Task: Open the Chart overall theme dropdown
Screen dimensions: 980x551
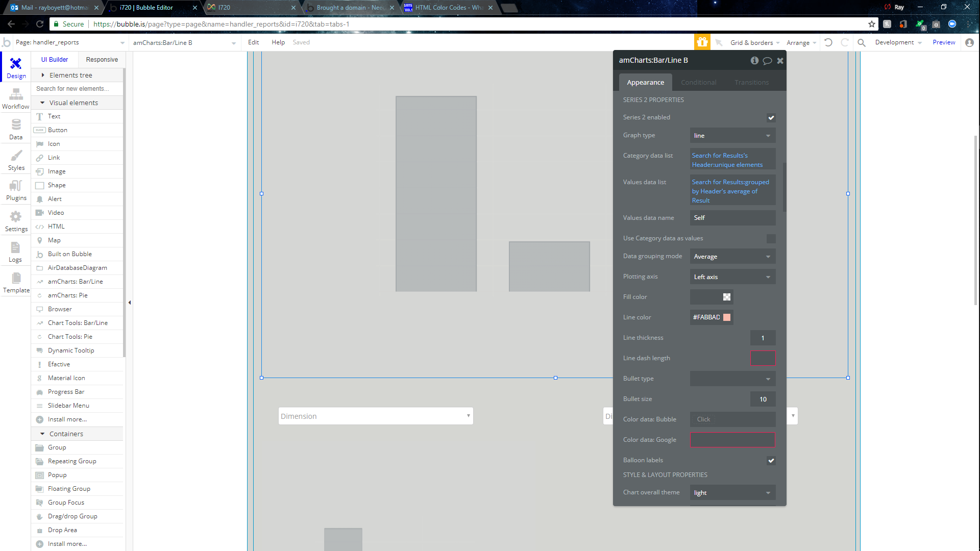Action: (x=732, y=493)
